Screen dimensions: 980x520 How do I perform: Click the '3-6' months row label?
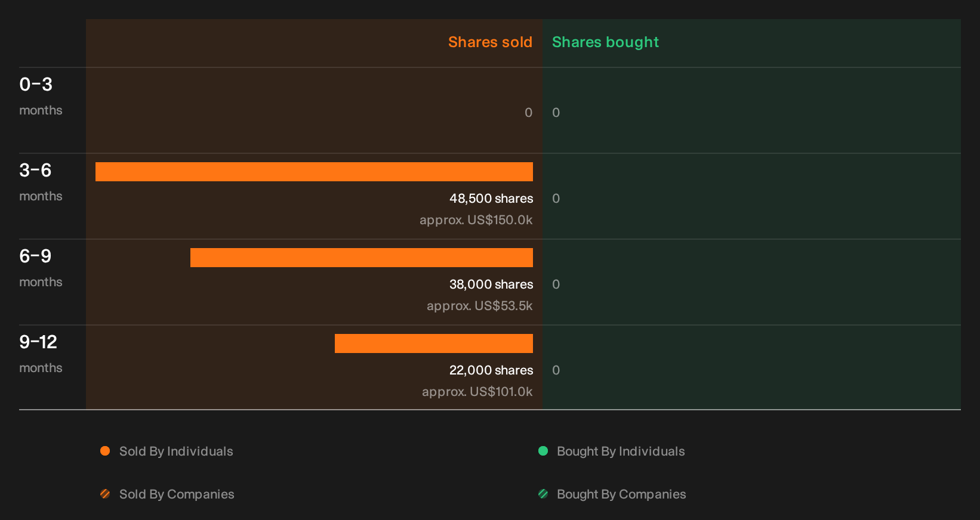pos(35,171)
